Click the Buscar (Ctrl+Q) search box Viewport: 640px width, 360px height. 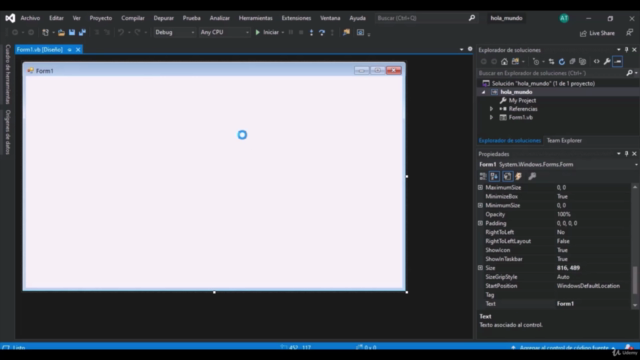click(426, 18)
